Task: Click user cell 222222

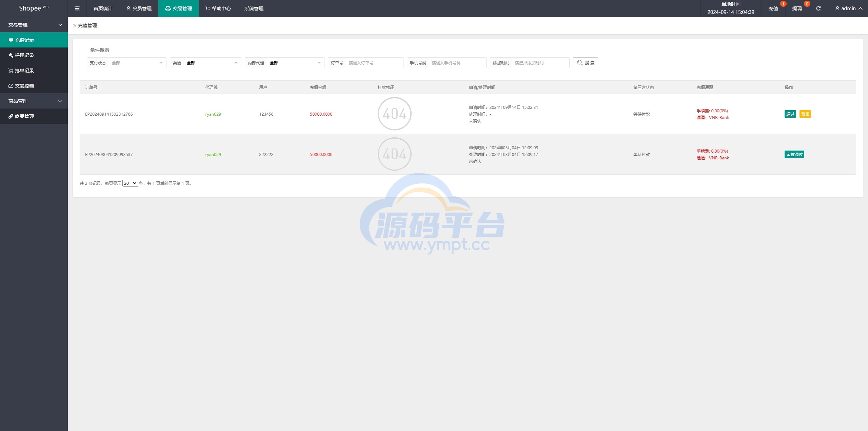Action: [x=266, y=155]
